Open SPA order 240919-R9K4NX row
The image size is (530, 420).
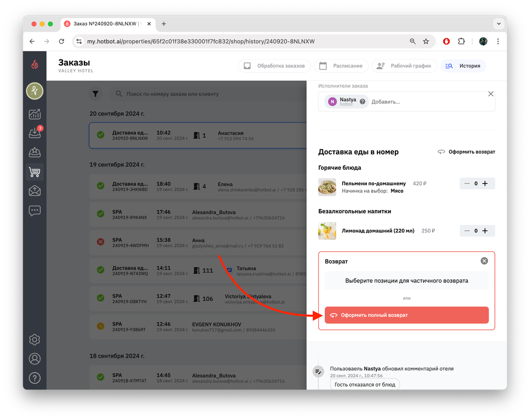tap(198, 214)
